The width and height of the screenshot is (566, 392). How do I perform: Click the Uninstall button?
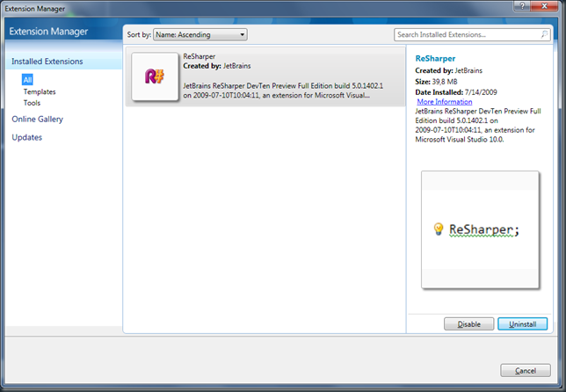pyautogui.click(x=523, y=323)
